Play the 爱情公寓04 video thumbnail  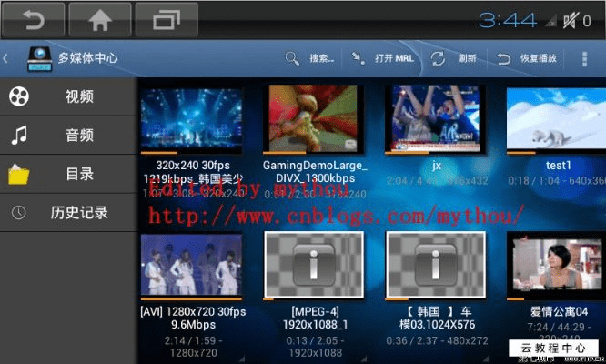click(x=556, y=265)
